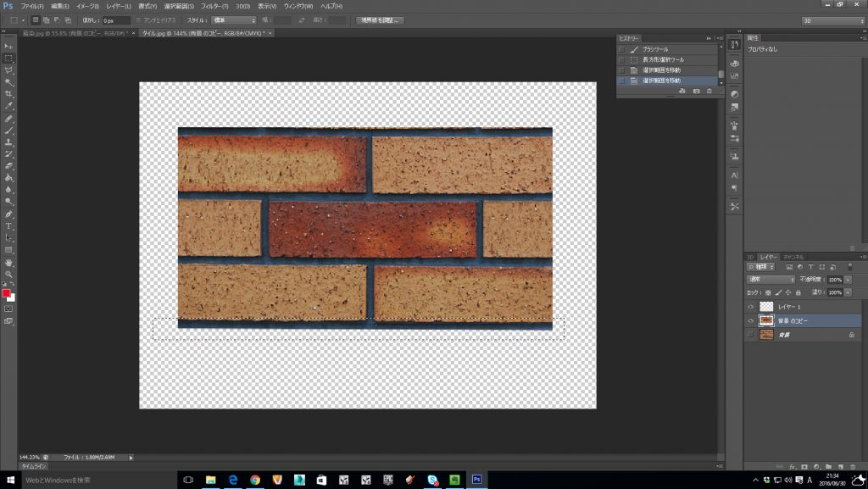The image size is (868, 489).
Task: Select the Magic Wand tool
Action: [9, 82]
